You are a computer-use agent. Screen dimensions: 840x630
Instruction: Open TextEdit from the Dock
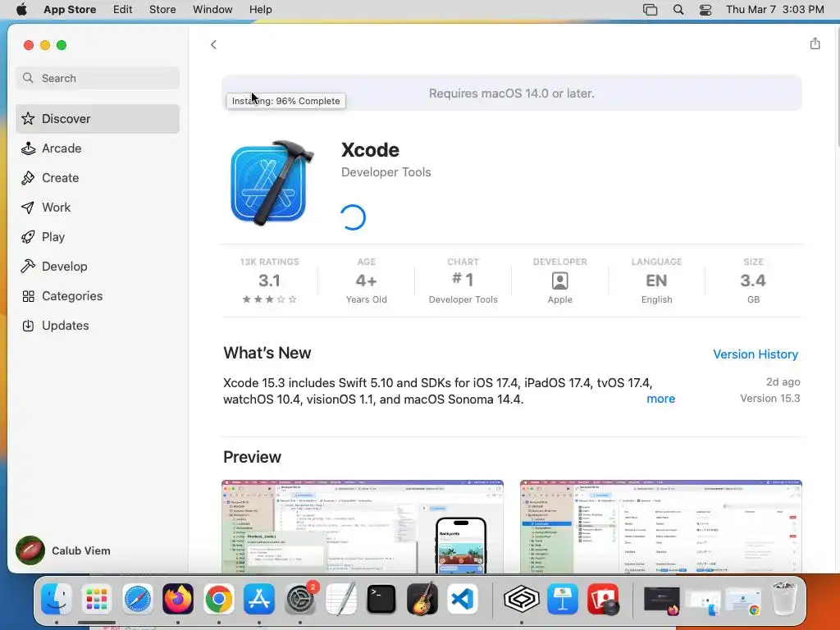340,599
